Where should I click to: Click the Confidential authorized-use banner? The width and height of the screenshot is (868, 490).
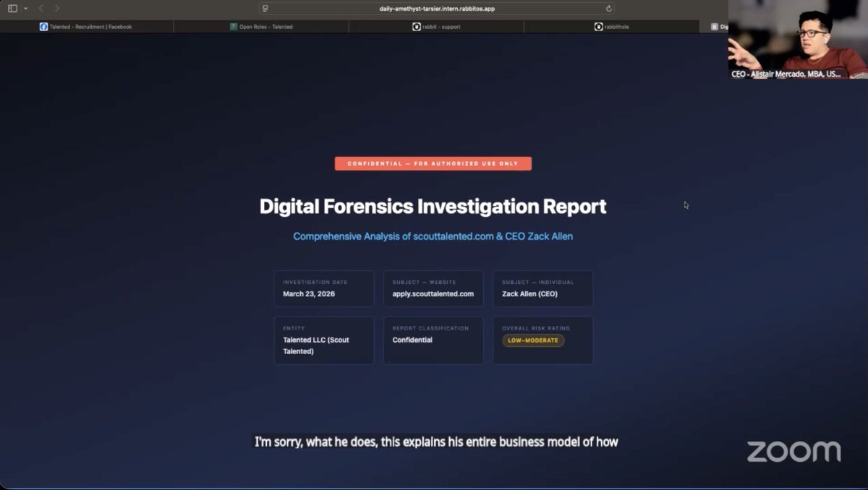433,164
